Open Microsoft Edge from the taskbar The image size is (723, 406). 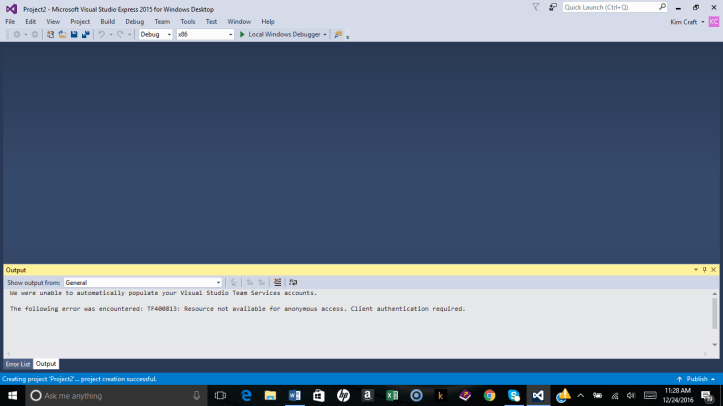point(246,395)
